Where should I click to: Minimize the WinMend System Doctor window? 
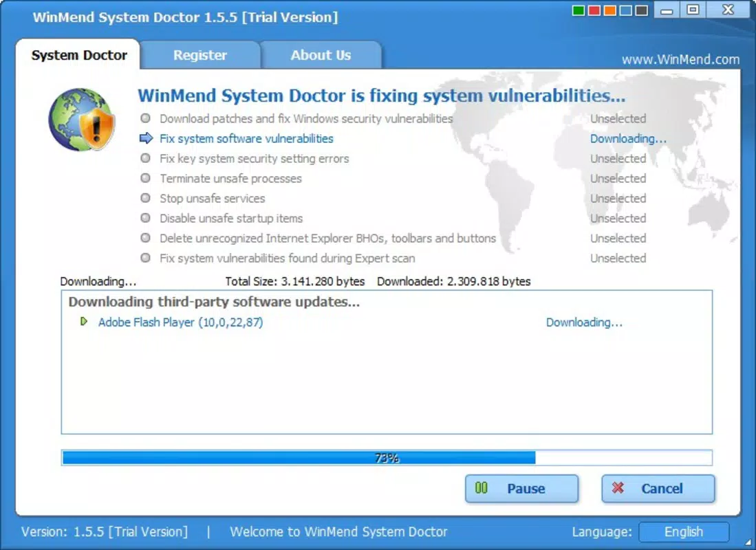click(667, 10)
